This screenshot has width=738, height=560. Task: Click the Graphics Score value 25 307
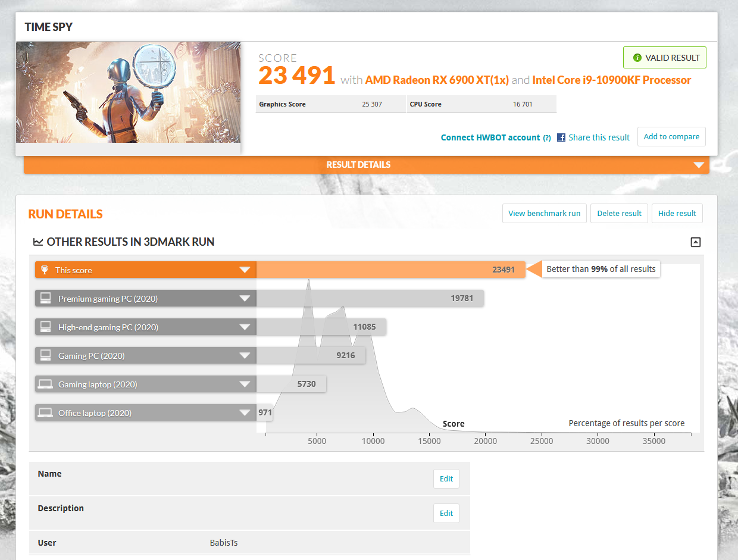[372, 104]
